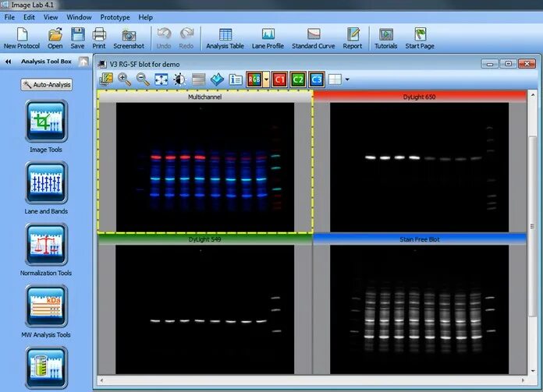Screen dimensions: 543x392
Task: Click the Auto-Analysis button
Action: tap(46, 85)
